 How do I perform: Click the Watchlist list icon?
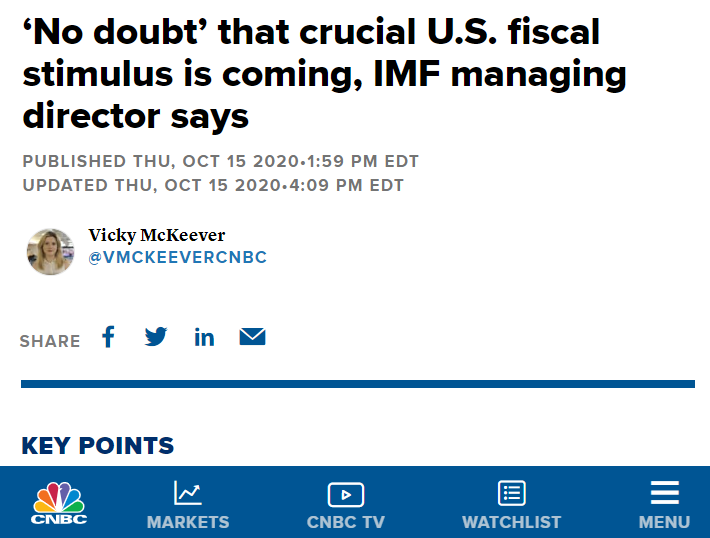coord(511,493)
